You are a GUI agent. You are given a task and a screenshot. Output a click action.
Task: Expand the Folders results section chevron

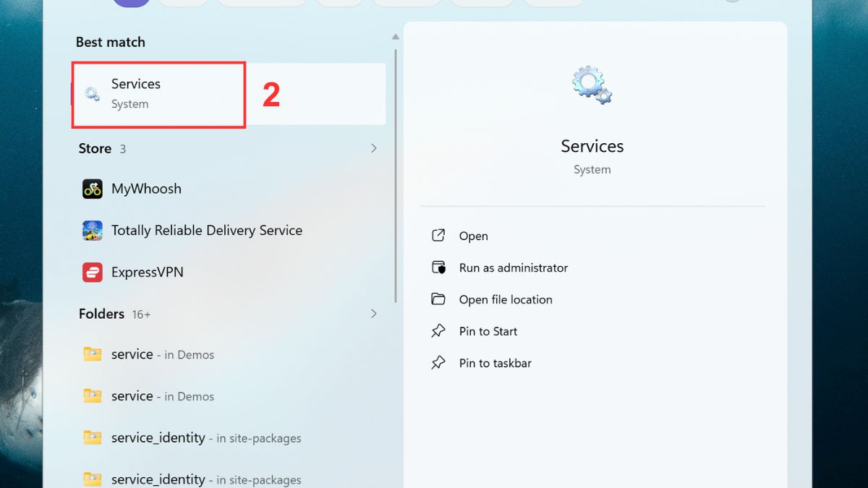[374, 314]
